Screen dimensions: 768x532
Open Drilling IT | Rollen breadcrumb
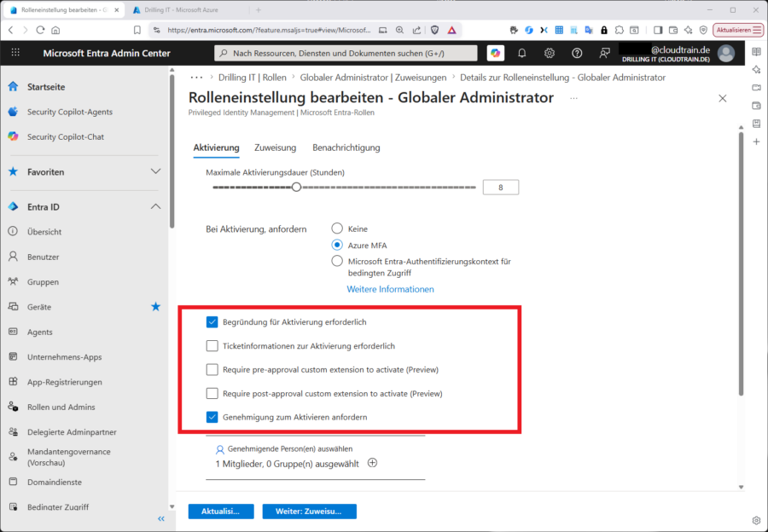coord(253,78)
